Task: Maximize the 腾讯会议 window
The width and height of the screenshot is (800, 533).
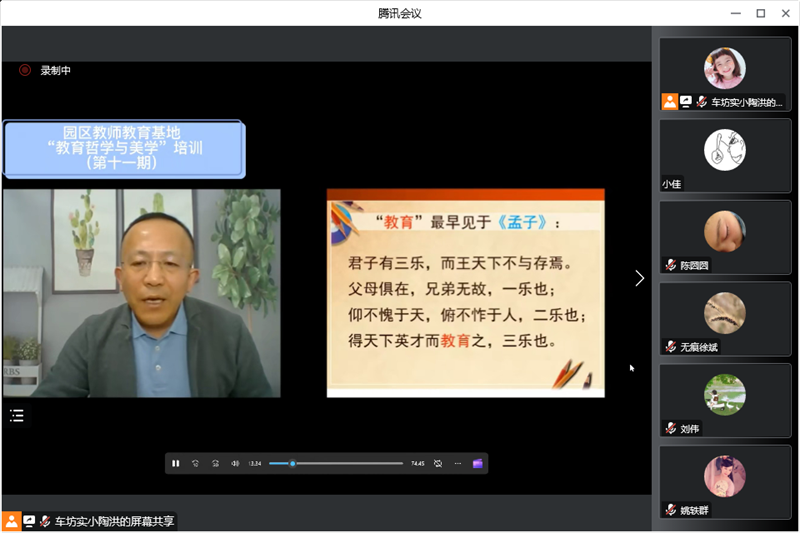Action: (x=761, y=13)
